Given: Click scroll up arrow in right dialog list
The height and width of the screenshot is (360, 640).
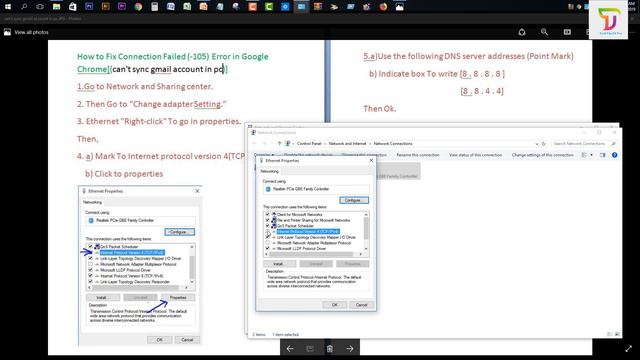Looking at the screenshot, I should pos(366,214).
